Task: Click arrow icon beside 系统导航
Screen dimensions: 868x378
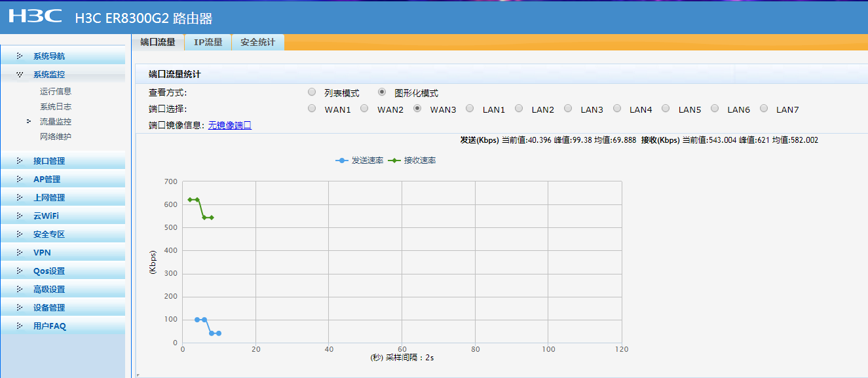Action: 20,56
